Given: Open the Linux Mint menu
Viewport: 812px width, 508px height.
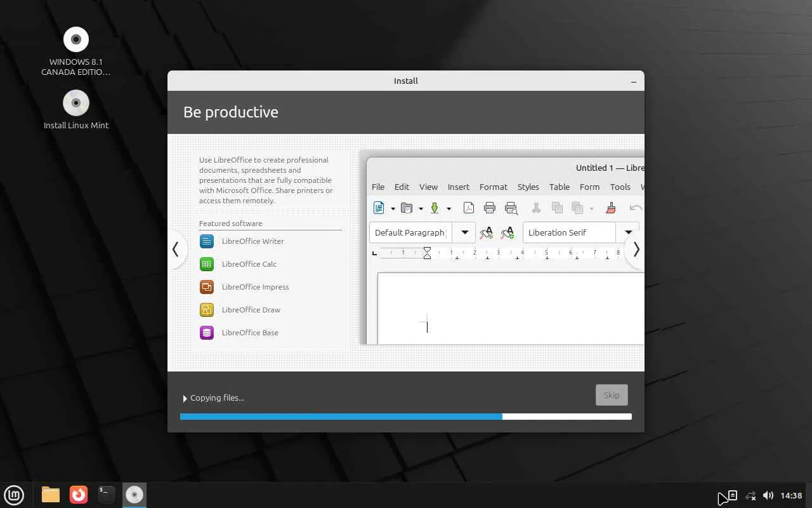Looking at the screenshot, I should click(x=14, y=495).
